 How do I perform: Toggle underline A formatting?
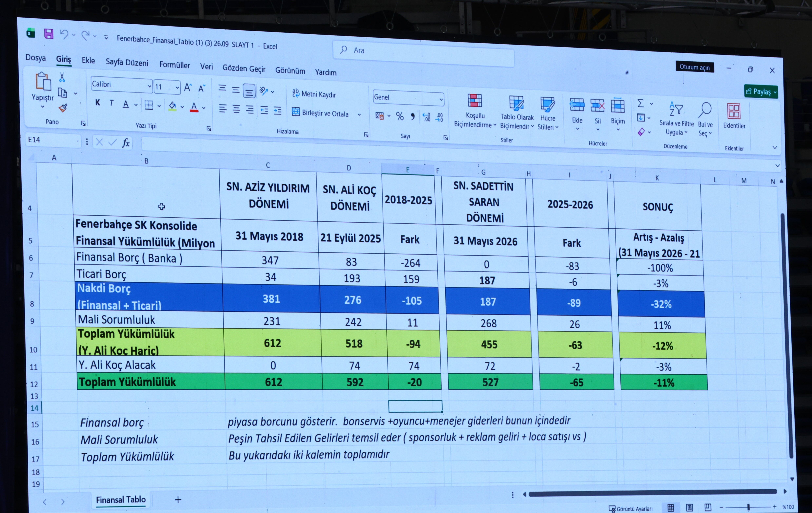pyautogui.click(x=126, y=104)
